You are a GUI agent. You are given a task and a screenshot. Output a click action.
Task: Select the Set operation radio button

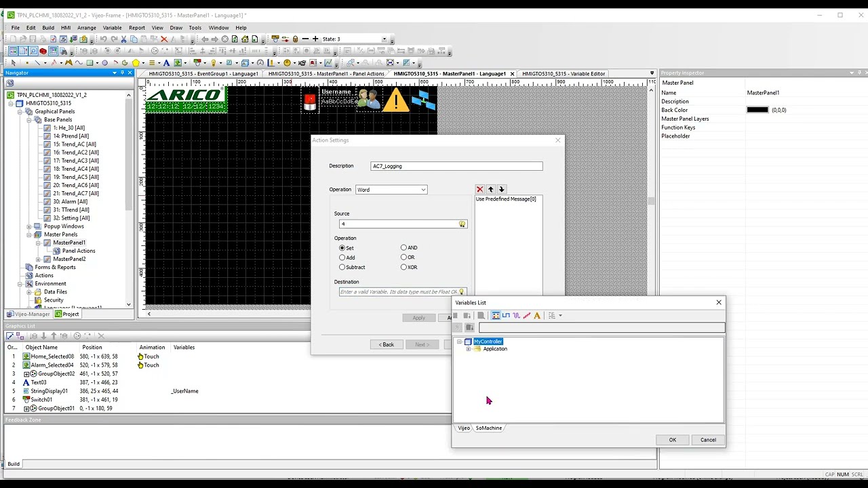[342, 247]
